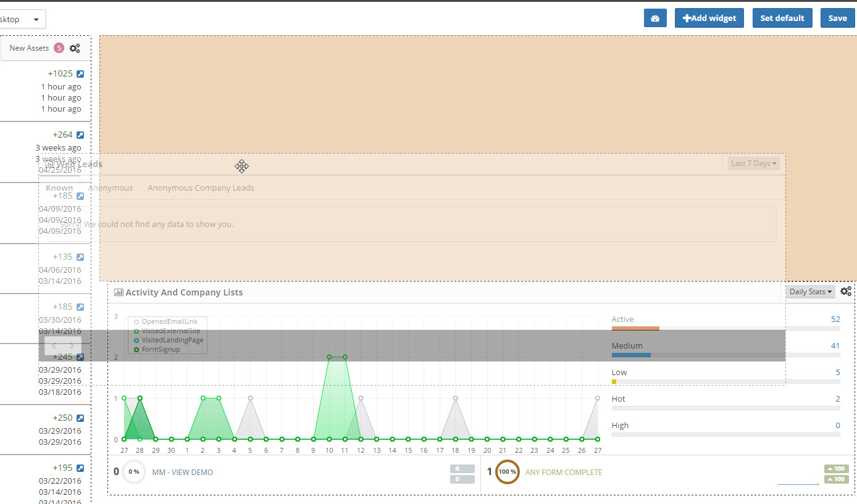Open the Last 7 Days dropdown
Viewport: 857px width, 504px height.
[x=754, y=163]
